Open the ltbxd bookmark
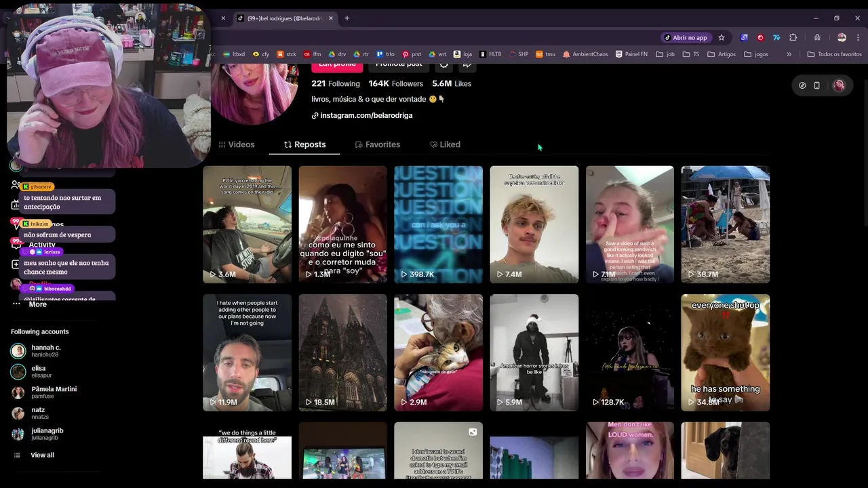Image resolution: width=868 pixels, height=488 pixels. point(233,54)
